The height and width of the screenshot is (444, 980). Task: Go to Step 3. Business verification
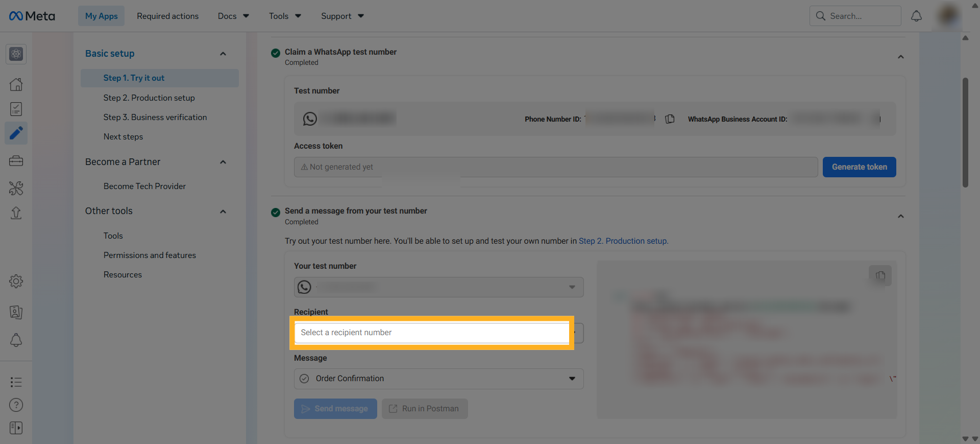pyautogui.click(x=155, y=117)
